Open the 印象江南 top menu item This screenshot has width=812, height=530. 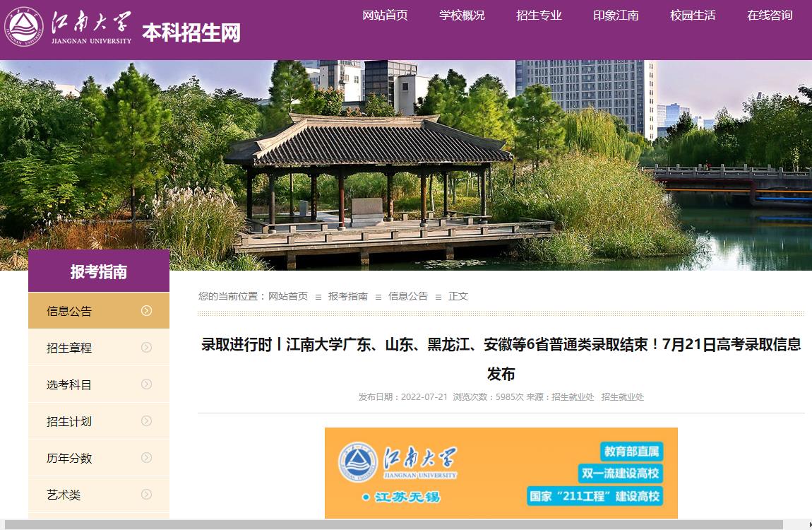[x=616, y=16]
